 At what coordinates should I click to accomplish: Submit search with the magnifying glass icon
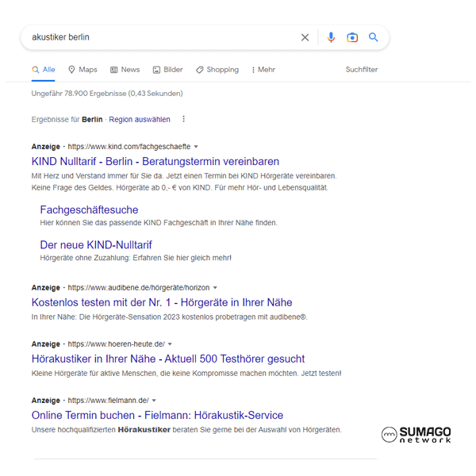point(373,37)
